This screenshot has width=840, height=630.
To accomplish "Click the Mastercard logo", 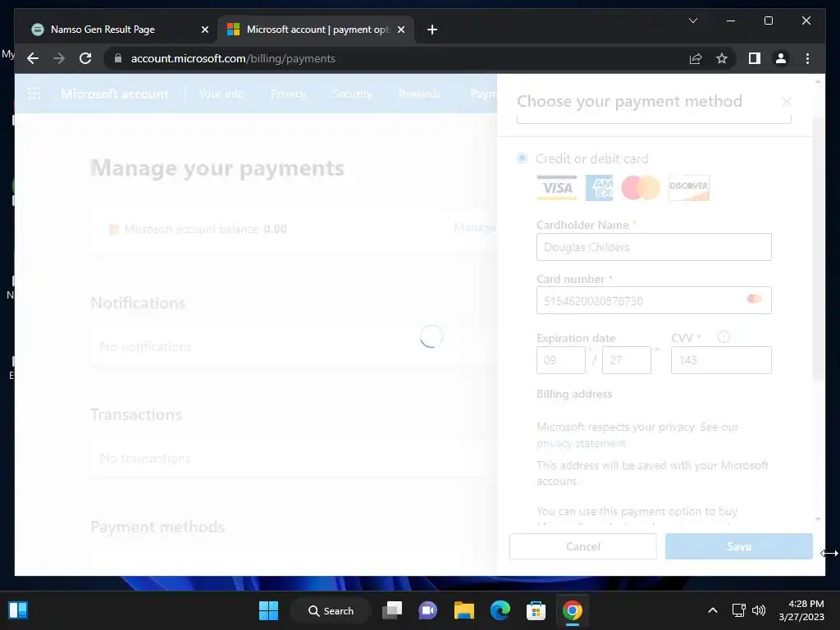I will (x=641, y=188).
